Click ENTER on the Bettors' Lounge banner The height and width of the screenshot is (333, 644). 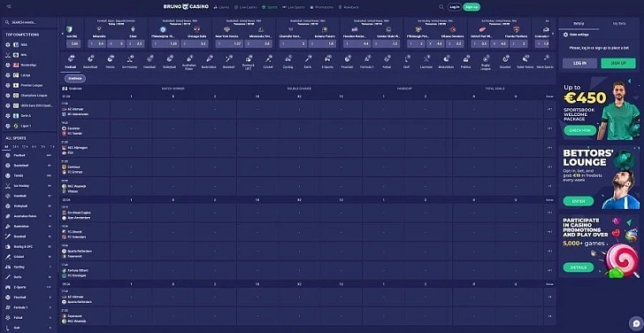click(x=579, y=201)
